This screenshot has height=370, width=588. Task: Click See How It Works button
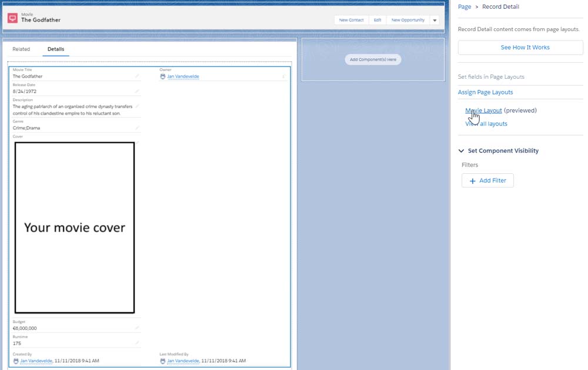click(520, 48)
